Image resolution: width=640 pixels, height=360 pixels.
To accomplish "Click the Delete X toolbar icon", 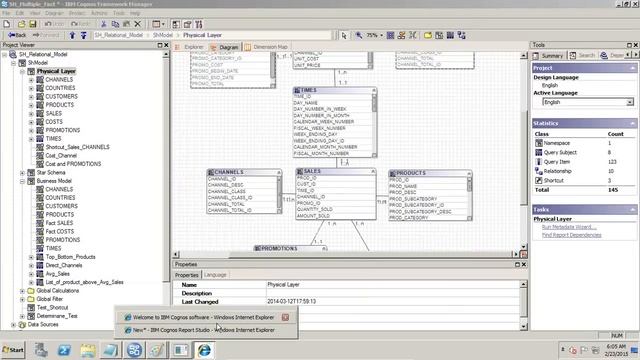I will [x=138, y=24].
